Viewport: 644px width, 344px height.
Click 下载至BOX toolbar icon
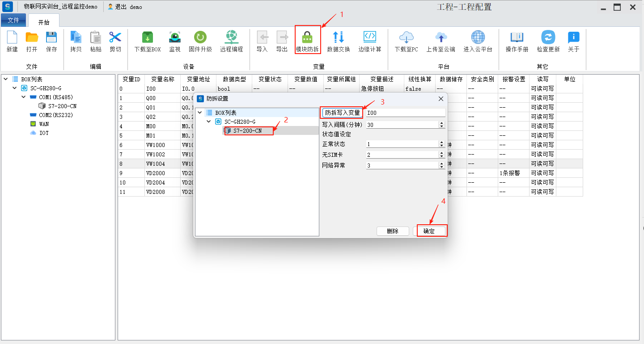point(148,38)
